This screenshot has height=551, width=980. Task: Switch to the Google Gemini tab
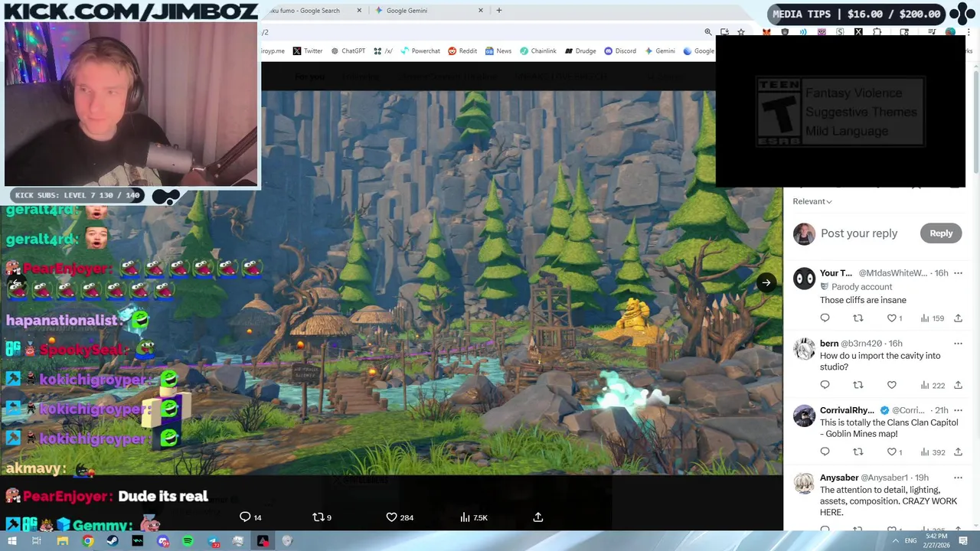tap(430, 11)
